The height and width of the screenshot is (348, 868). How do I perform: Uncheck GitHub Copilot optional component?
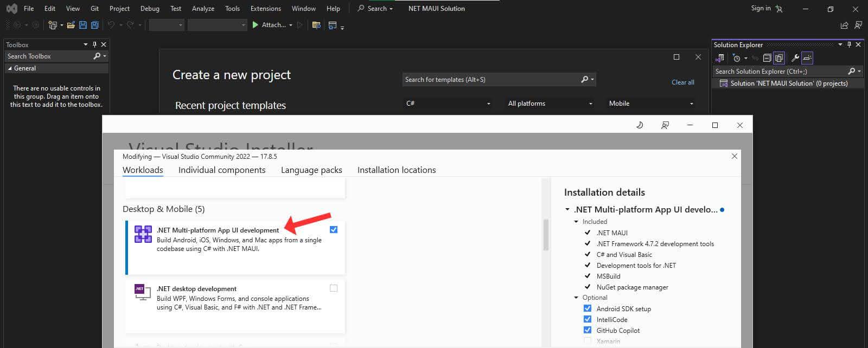click(588, 330)
